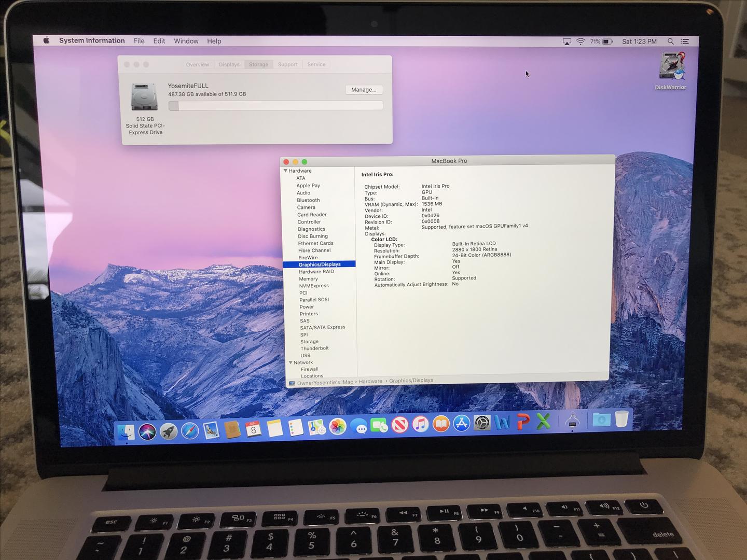Open FaceTime app in Dock

pos(379,426)
